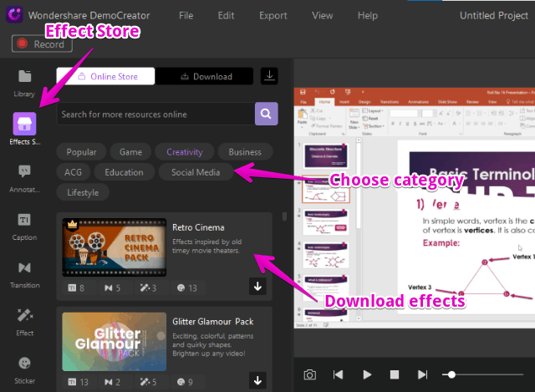
Task: Open the Glitter Glamour pack thumbnail
Action: [x=115, y=342]
